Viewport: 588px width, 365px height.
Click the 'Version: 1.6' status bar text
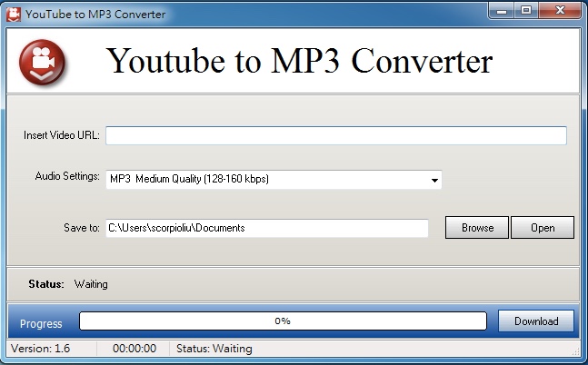click(41, 349)
